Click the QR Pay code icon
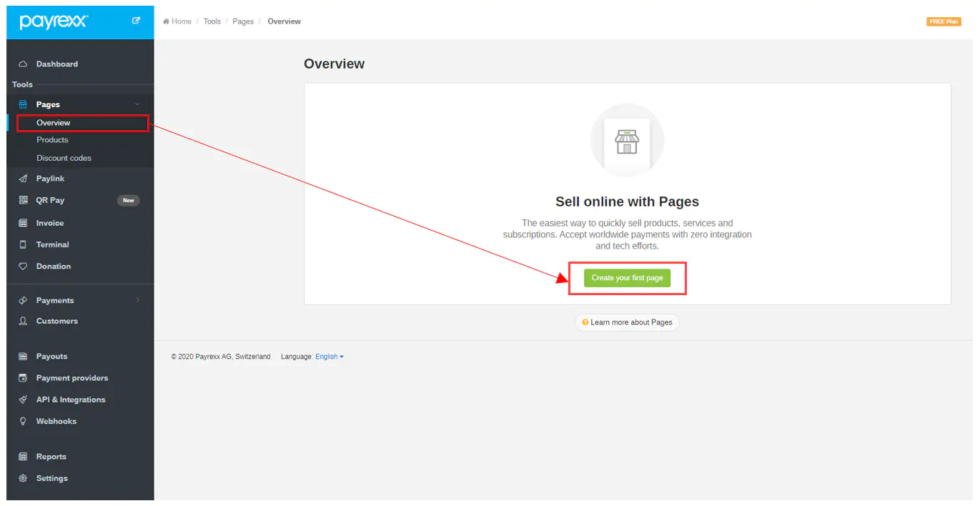This screenshot has height=506, width=980. pyautogui.click(x=23, y=200)
